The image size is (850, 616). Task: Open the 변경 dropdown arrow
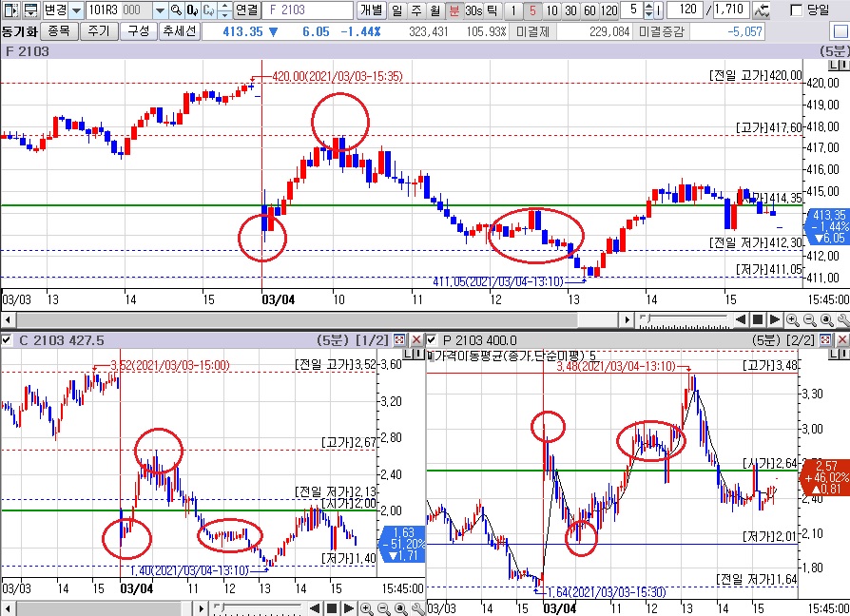76,10
